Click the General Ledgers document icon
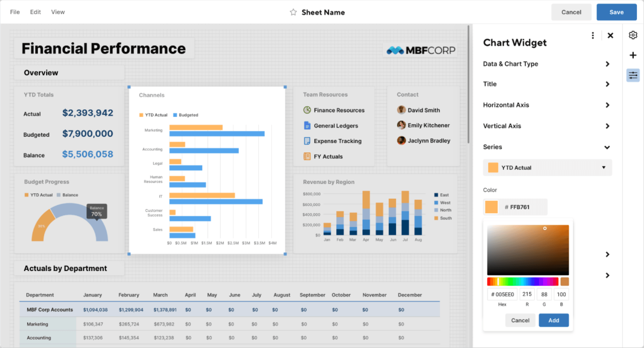Viewport: 644px width, 348px height. point(307,126)
